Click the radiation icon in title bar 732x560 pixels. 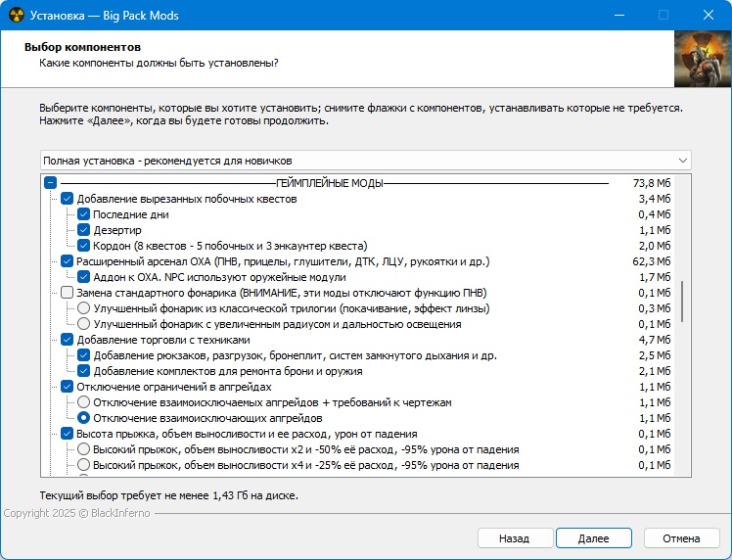click(x=15, y=16)
